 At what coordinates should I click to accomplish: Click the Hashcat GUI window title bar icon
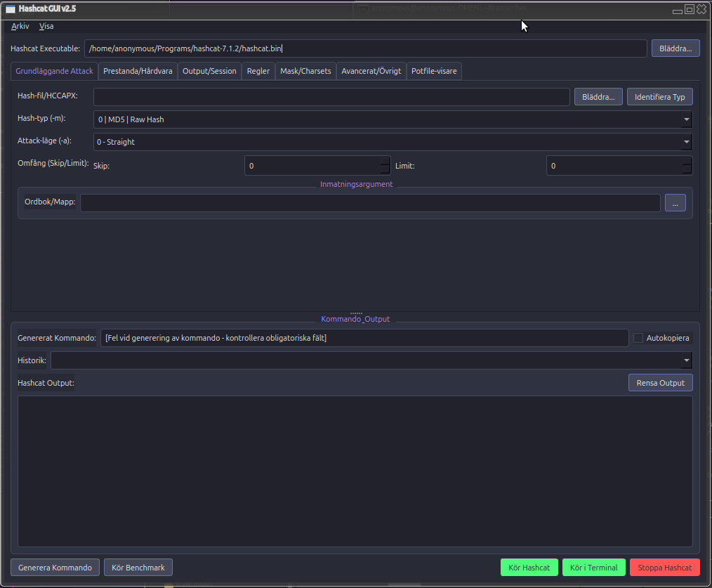click(10, 9)
